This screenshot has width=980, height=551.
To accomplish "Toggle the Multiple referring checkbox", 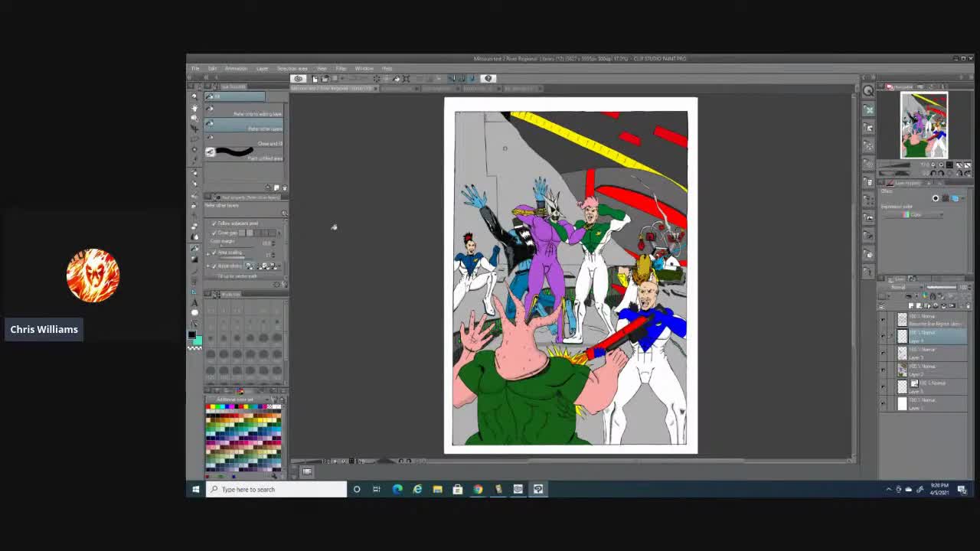I will pos(214,266).
